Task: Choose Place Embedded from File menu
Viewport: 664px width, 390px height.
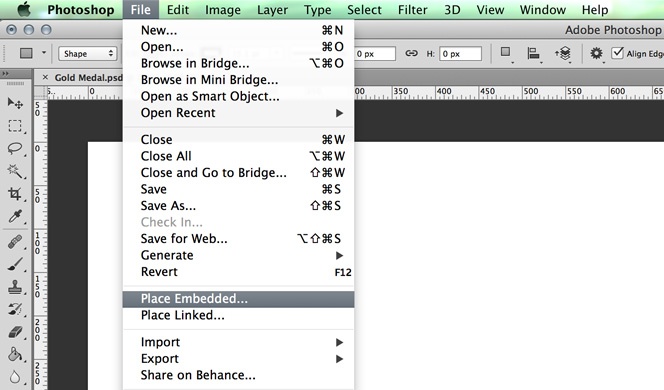Action: 238,299
